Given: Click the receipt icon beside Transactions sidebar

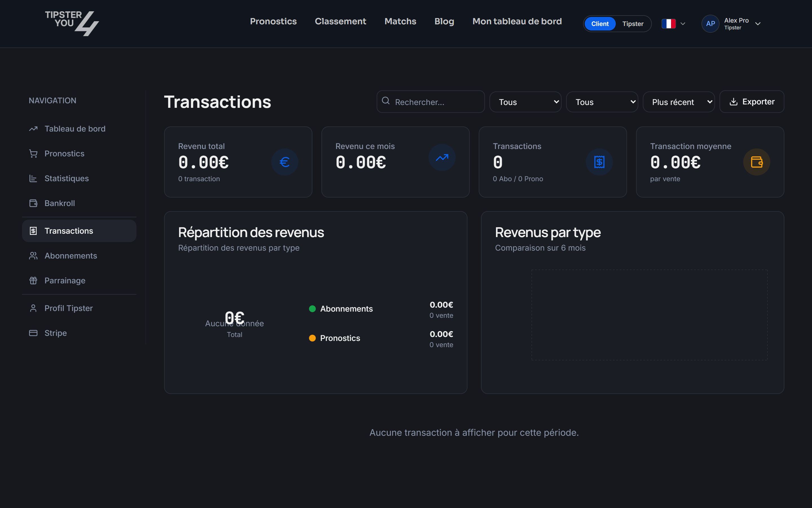Looking at the screenshot, I should click(33, 231).
